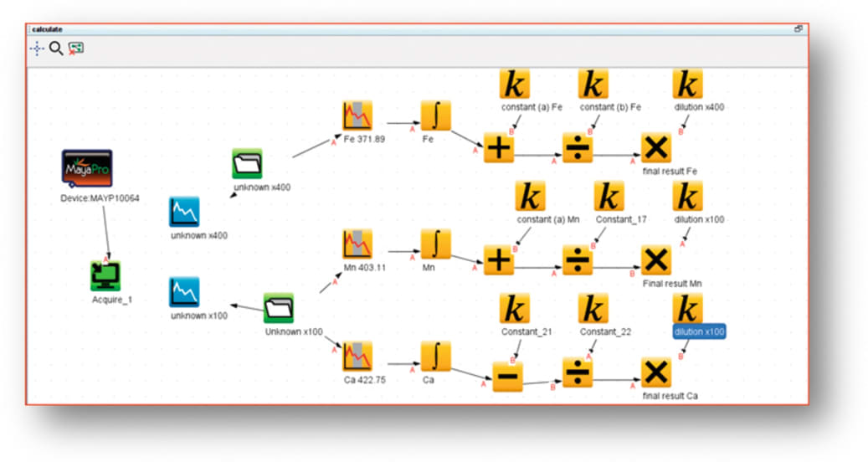
Task: Select the division node in Ca row
Action: (578, 372)
